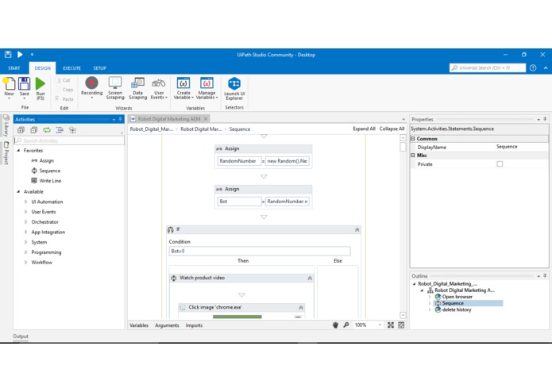Expand the Orchestrator category
The image size is (552, 392).
tap(25, 222)
